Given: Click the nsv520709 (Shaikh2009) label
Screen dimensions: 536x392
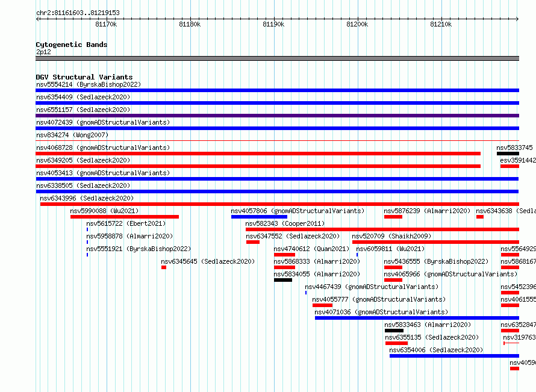Looking at the screenshot, I should click(x=391, y=236).
